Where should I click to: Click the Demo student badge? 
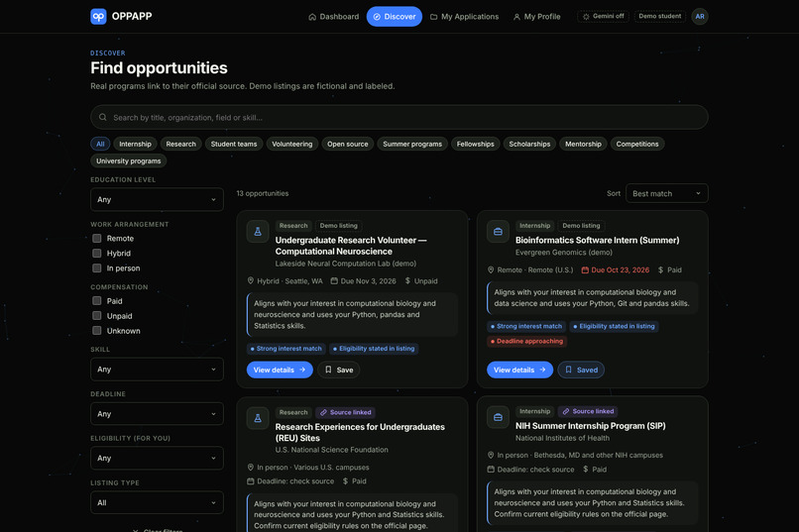click(660, 16)
